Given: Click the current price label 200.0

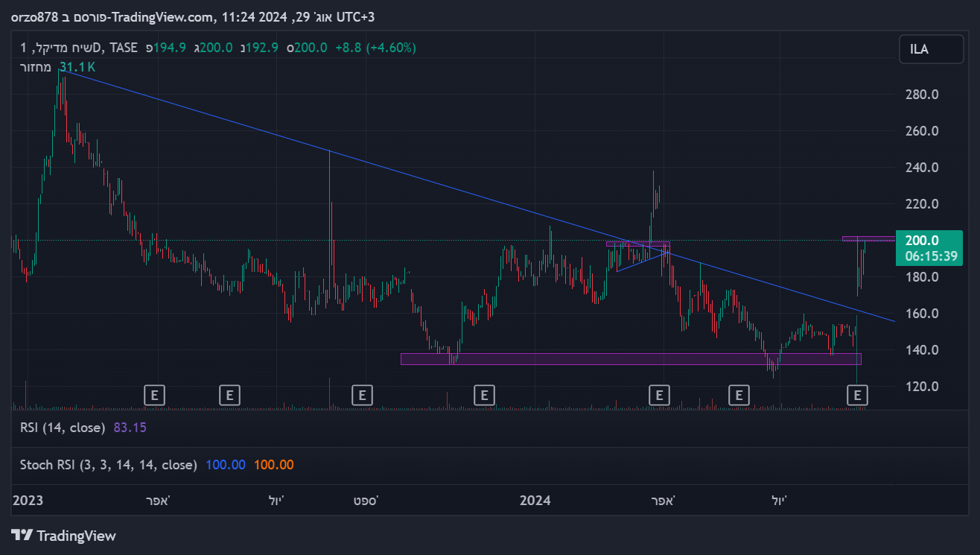Looking at the screenshot, I should (x=922, y=241).
